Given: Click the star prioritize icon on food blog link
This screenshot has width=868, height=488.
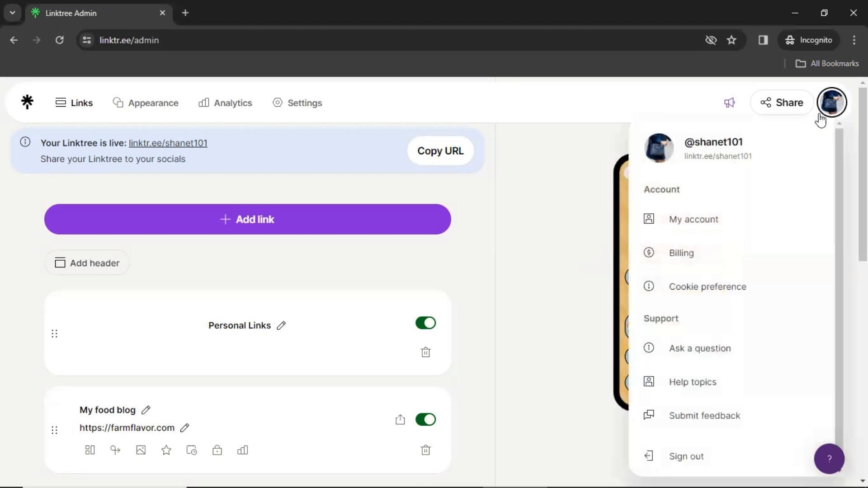Looking at the screenshot, I should 166,450.
